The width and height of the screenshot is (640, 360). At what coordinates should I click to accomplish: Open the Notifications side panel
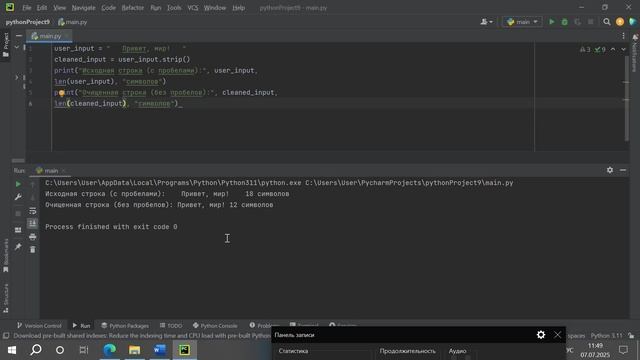click(x=635, y=53)
